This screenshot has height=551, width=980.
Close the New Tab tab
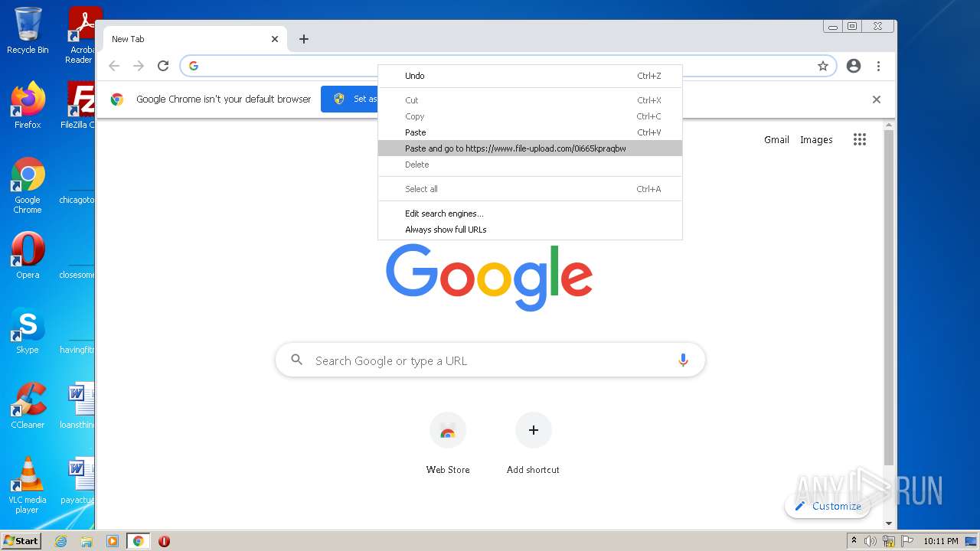(x=275, y=39)
